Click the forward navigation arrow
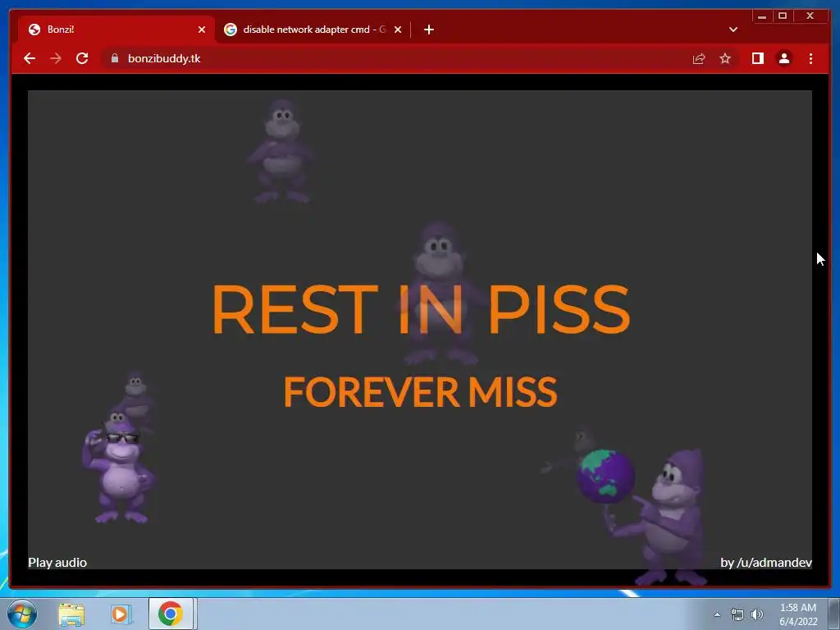 (x=56, y=58)
